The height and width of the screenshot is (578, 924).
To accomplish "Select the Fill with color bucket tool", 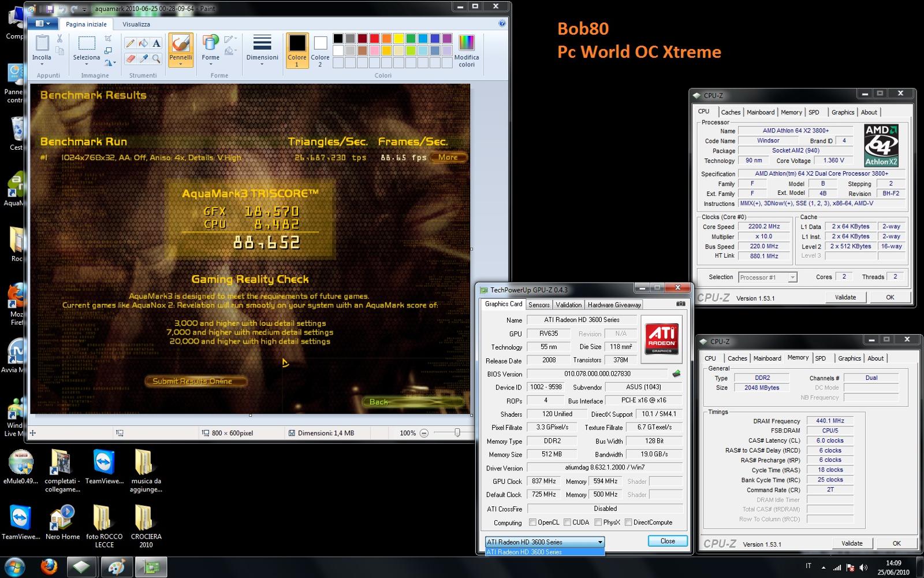I will [143, 43].
